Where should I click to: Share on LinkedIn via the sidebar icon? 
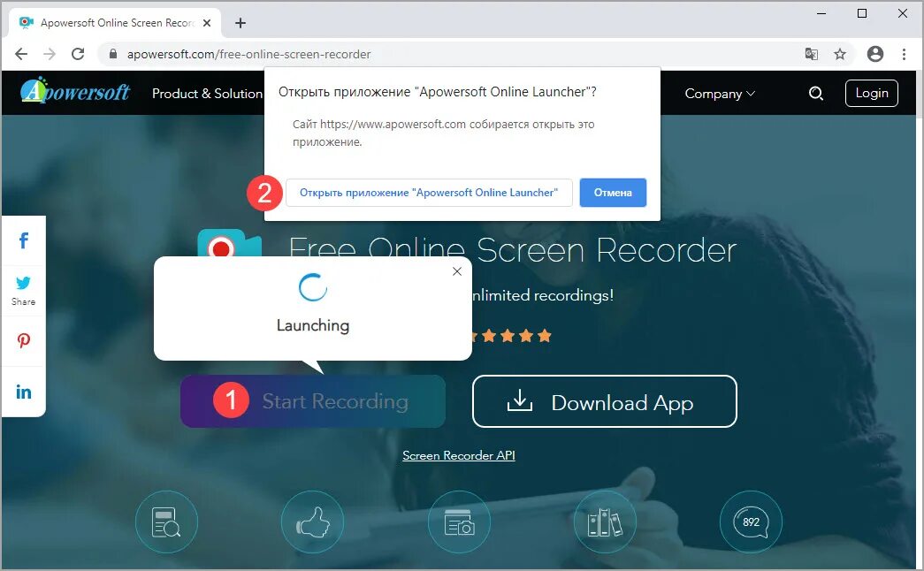[x=24, y=392]
